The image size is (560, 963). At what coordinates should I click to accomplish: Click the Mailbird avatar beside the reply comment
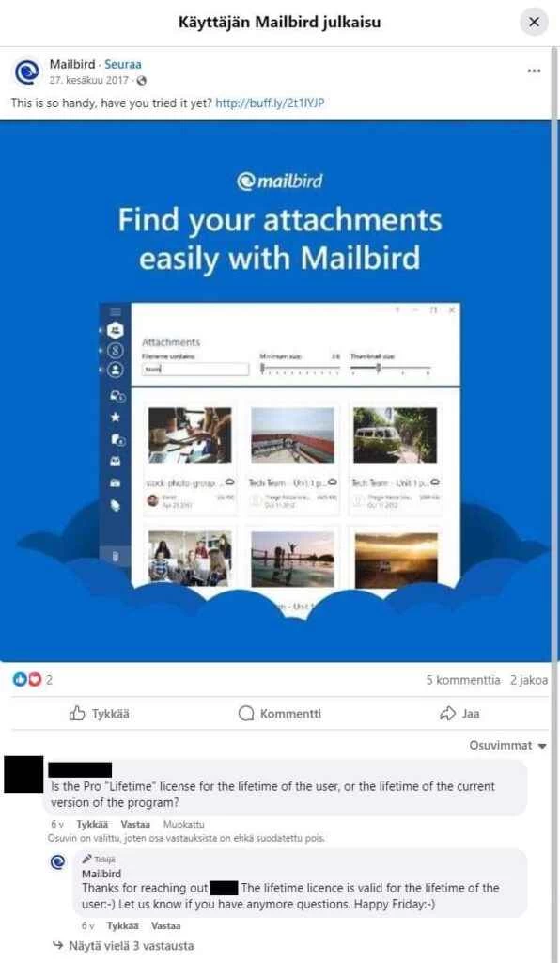(57, 862)
